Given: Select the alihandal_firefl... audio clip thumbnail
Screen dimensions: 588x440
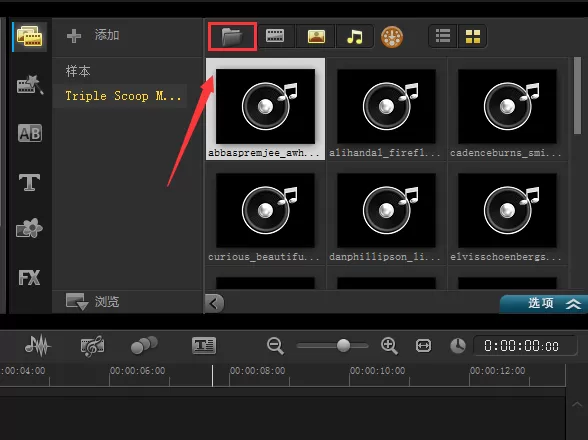Looking at the screenshot, I should click(386, 106).
